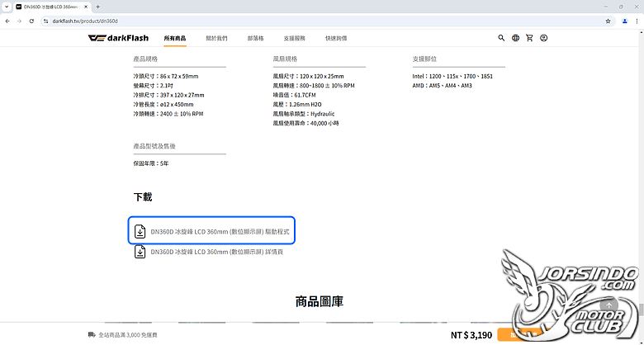The height and width of the screenshot is (345, 644).
Task: Reload the page with refresh icon
Action: (31, 21)
